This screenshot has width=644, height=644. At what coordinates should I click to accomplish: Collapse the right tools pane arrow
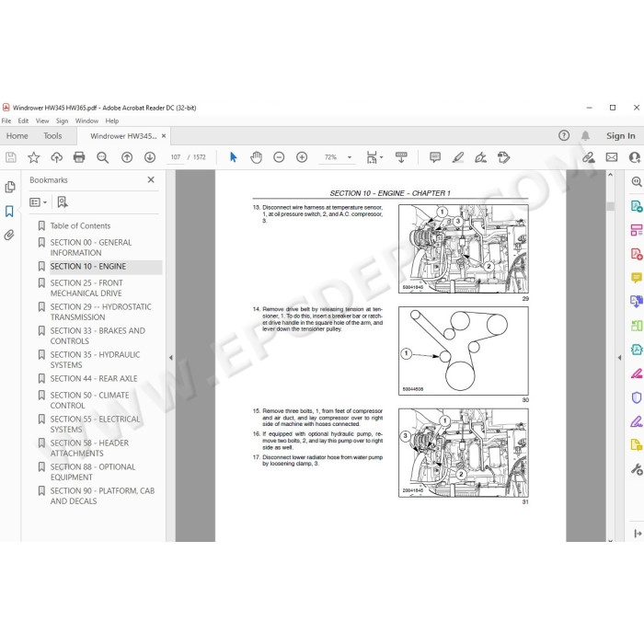click(619, 358)
